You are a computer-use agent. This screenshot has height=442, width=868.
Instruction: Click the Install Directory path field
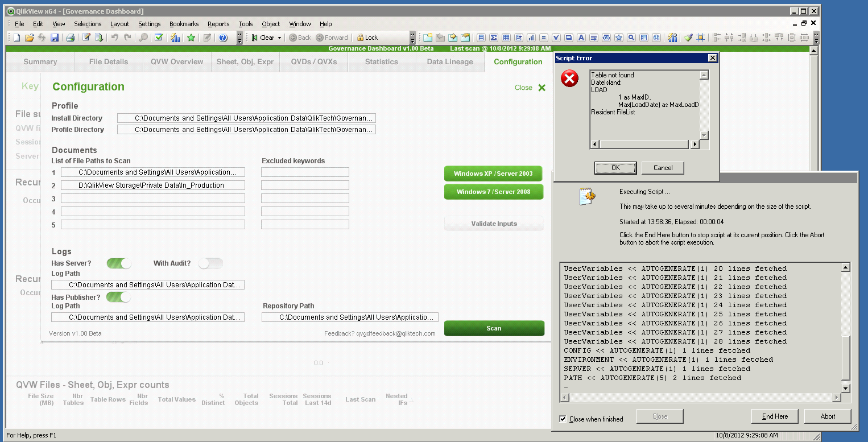coord(246,118)
